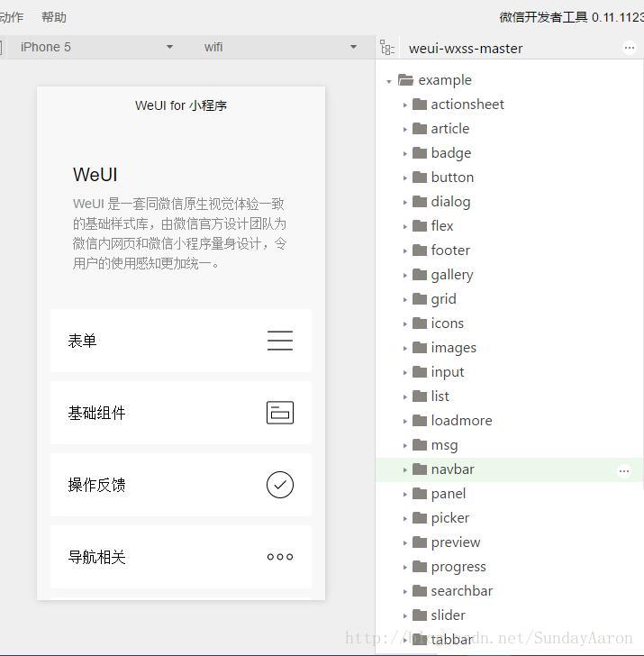Viewport: 644px width, 656px height.
Task: Select the slider folder name
Action: point(448,615)
